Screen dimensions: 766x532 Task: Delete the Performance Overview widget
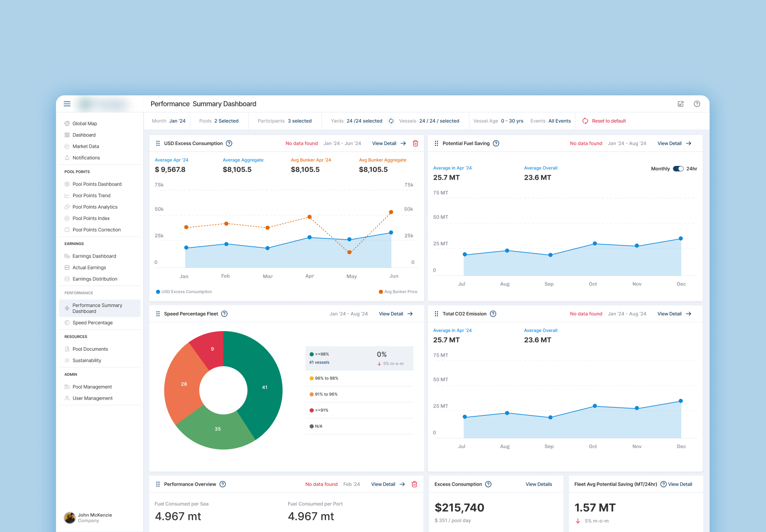click(x=414, y=484)
